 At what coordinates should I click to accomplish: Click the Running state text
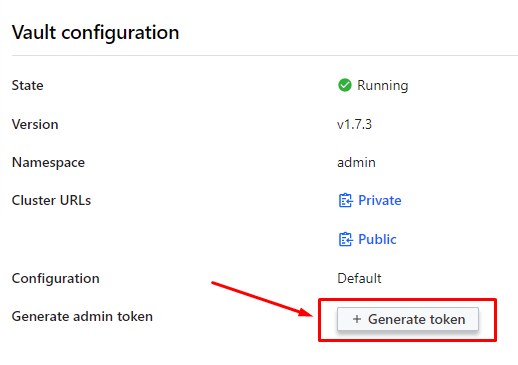click(x=383, y=86)
